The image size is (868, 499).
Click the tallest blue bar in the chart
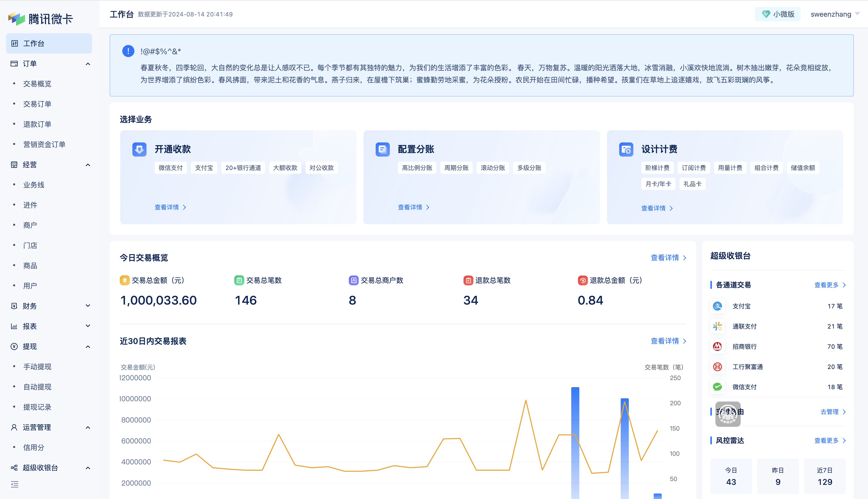575,443
